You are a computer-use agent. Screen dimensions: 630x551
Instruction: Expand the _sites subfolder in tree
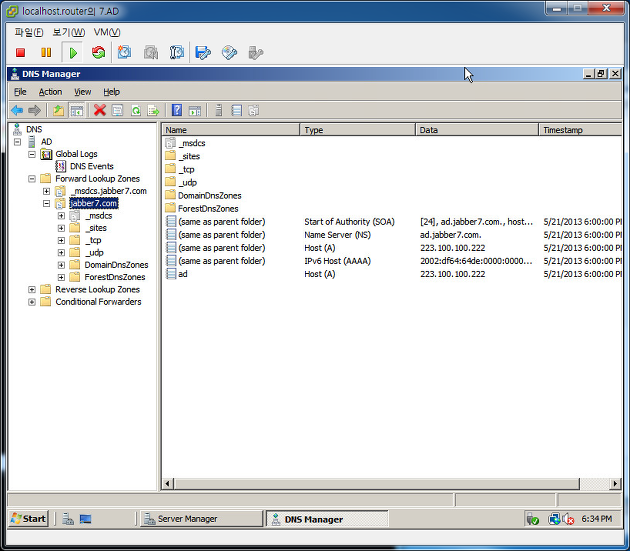61,228
